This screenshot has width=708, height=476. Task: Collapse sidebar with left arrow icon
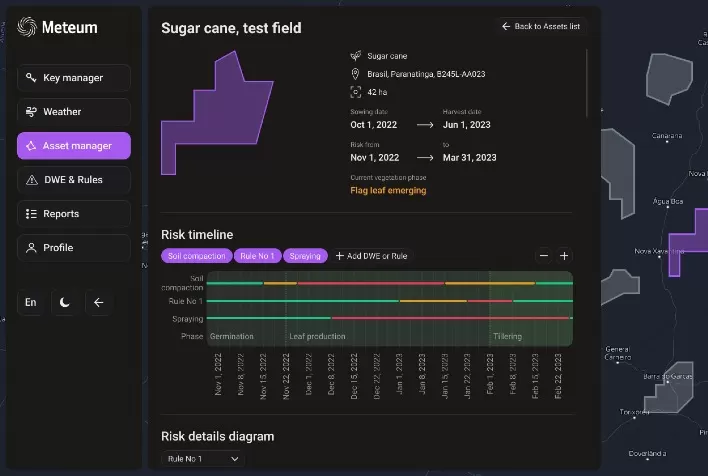98,302
